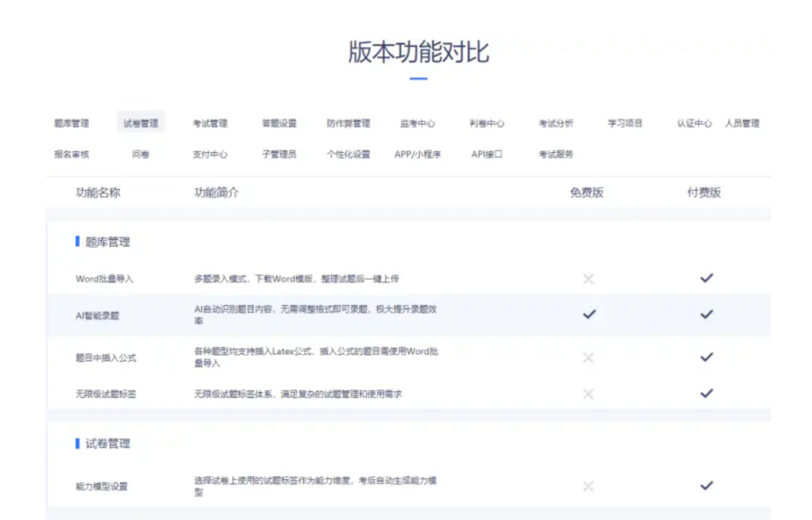Click the AI智能录题 feature name
Viewport: 812px width, 520px height.
(x=97, y=316)
